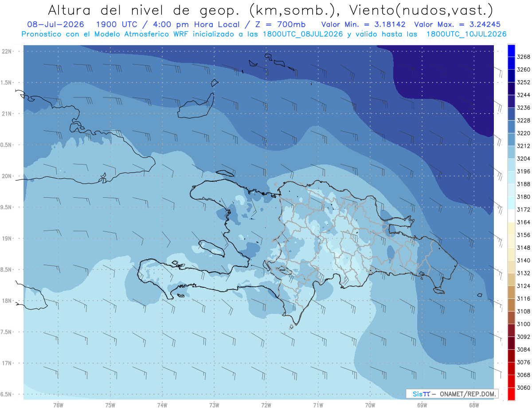
Task: Click the '76W' longitude axis label
Action: coord(58,405)
